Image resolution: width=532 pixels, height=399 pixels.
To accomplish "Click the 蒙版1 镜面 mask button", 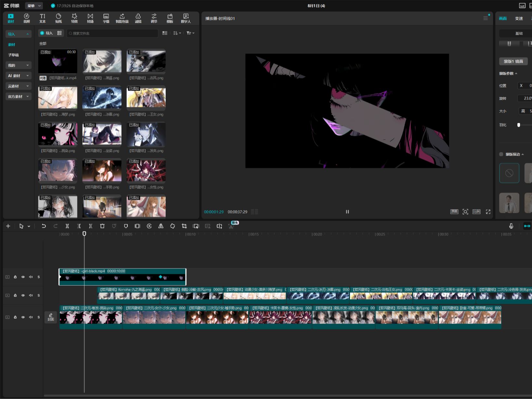I will (x=513, y=61).
